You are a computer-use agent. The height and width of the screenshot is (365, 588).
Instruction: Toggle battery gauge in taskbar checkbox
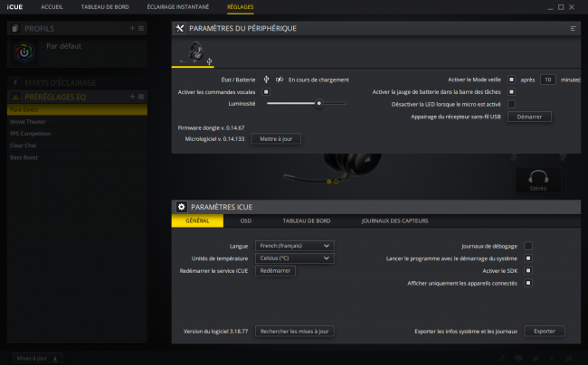click(511, 92)
